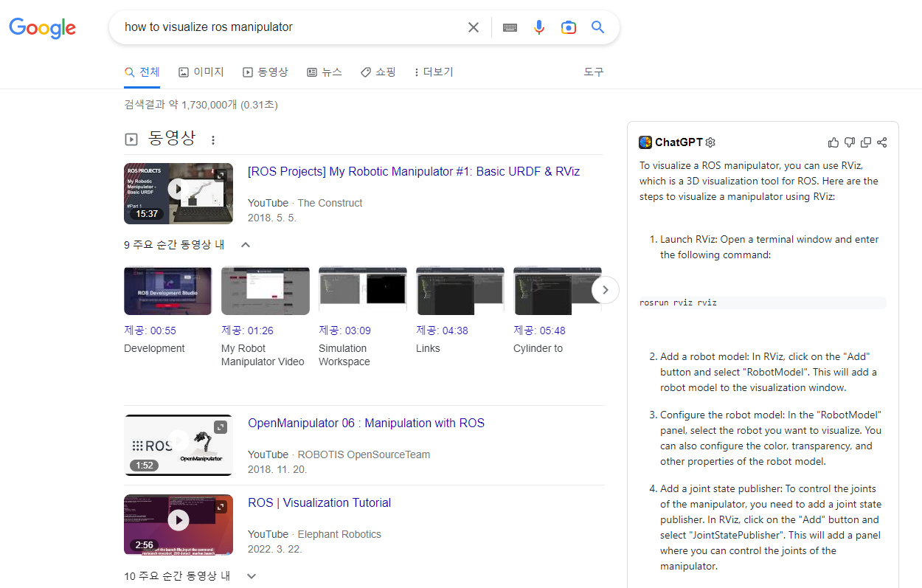Thumbs up the ChatGPT answer

[833, 142]
